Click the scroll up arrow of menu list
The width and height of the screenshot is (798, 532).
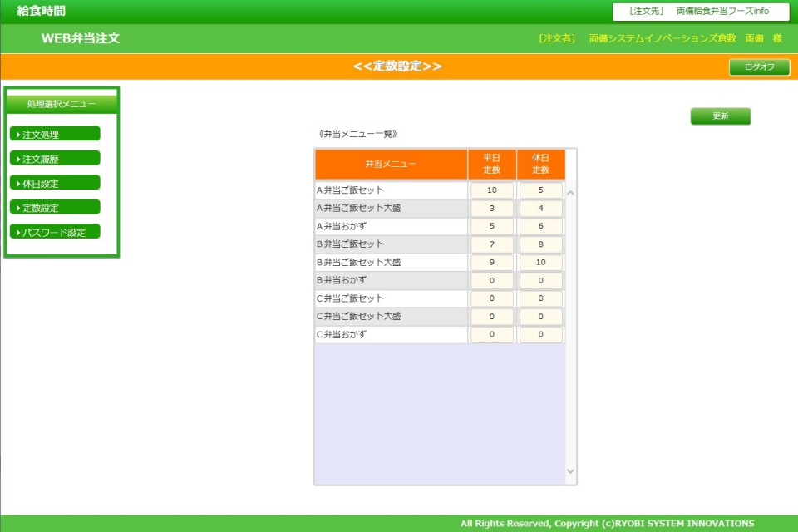pyautogui.click(x=570, y=193)
